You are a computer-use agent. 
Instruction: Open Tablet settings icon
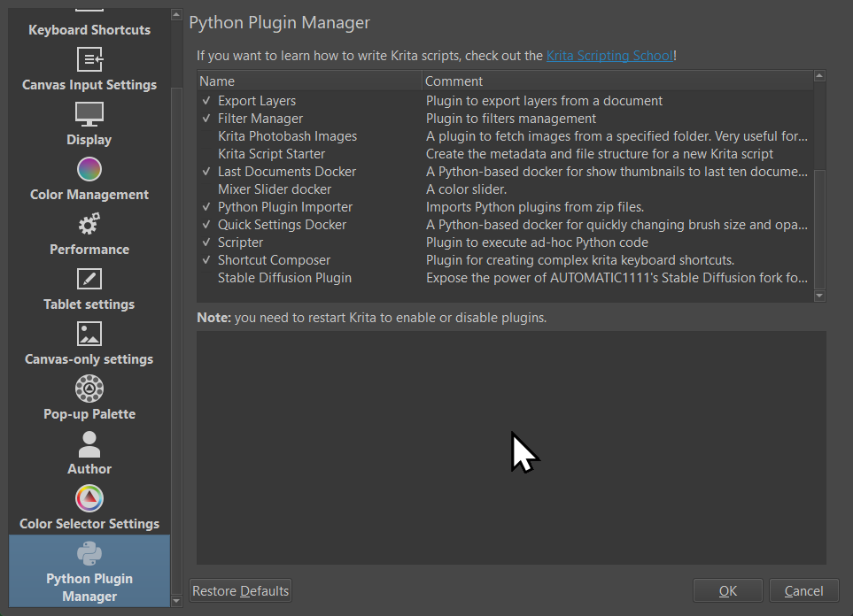(89, 279)
